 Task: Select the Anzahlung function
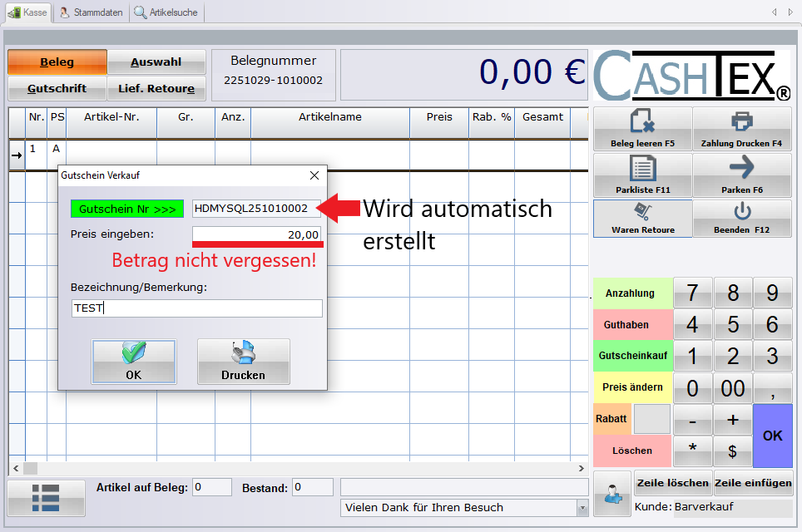click(633, 293)
